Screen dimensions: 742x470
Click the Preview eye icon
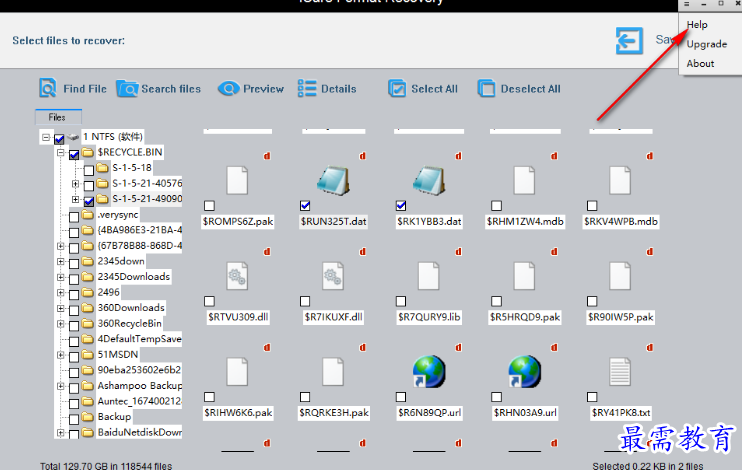click(x=229, y=89)
